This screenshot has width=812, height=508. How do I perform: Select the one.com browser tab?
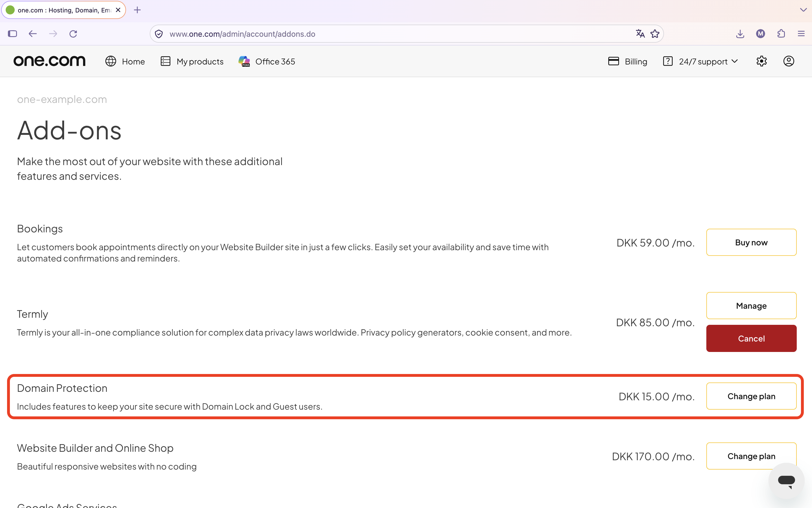point(64,10)
